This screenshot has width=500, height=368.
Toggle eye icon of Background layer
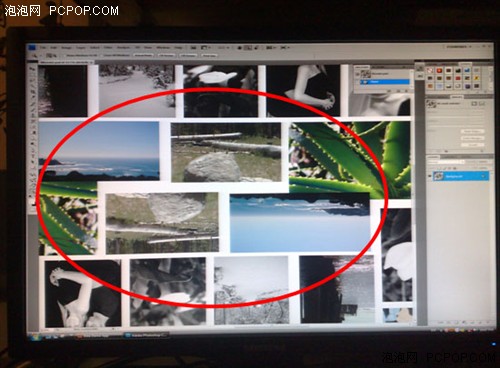tap(430, 176)
